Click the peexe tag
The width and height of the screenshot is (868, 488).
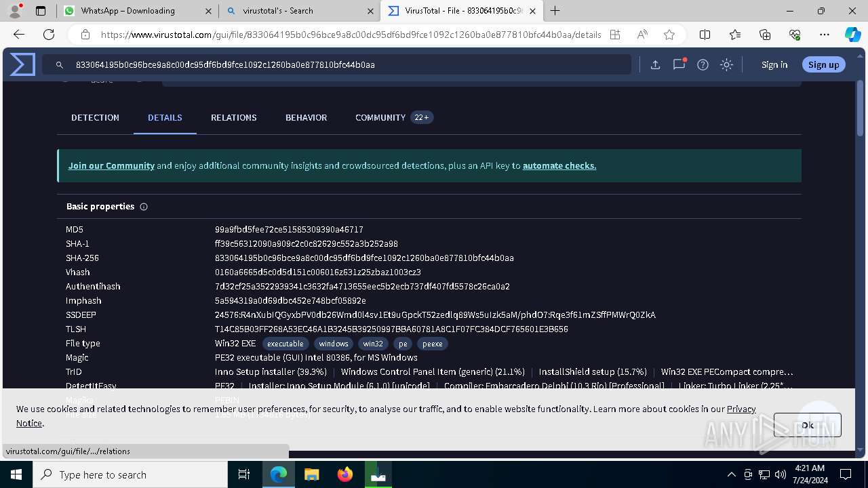433,344
